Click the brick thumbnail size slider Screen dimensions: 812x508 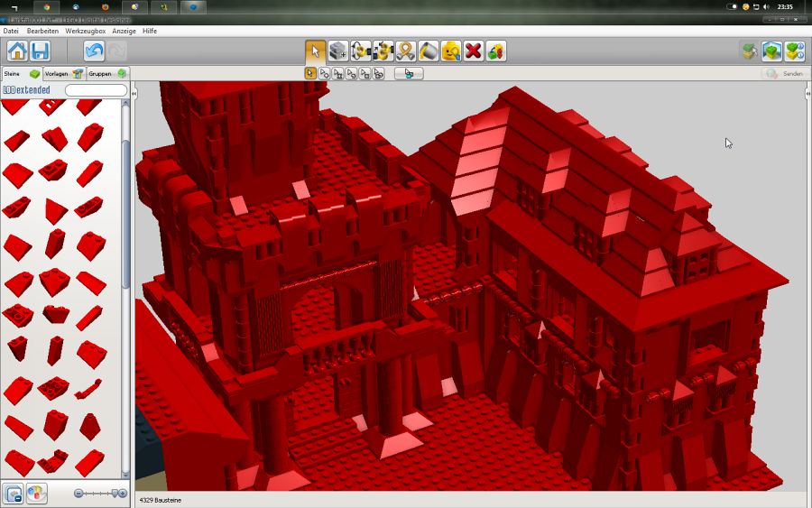point(100,494)
